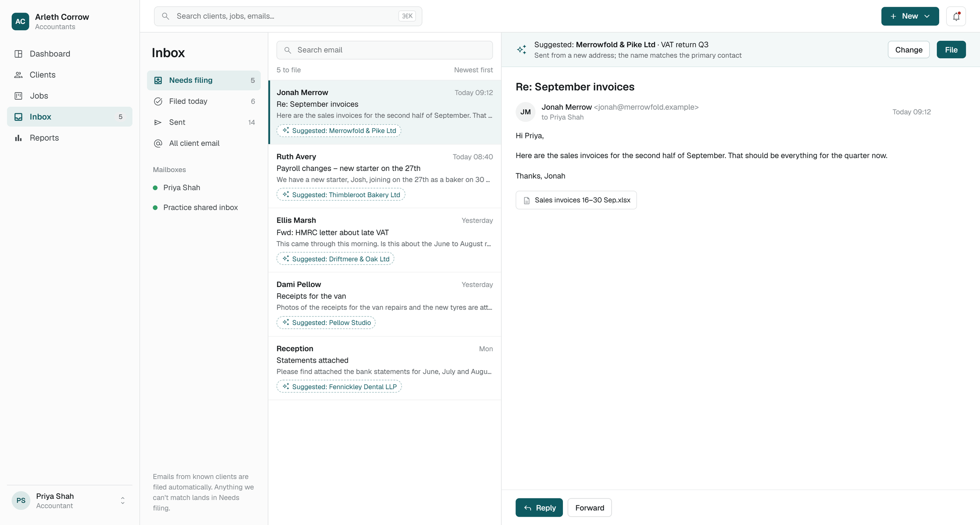Click the sparkle icon in suggestion banner
The height and width of the screenshot is (525, 980).
(x=522, y=50)
